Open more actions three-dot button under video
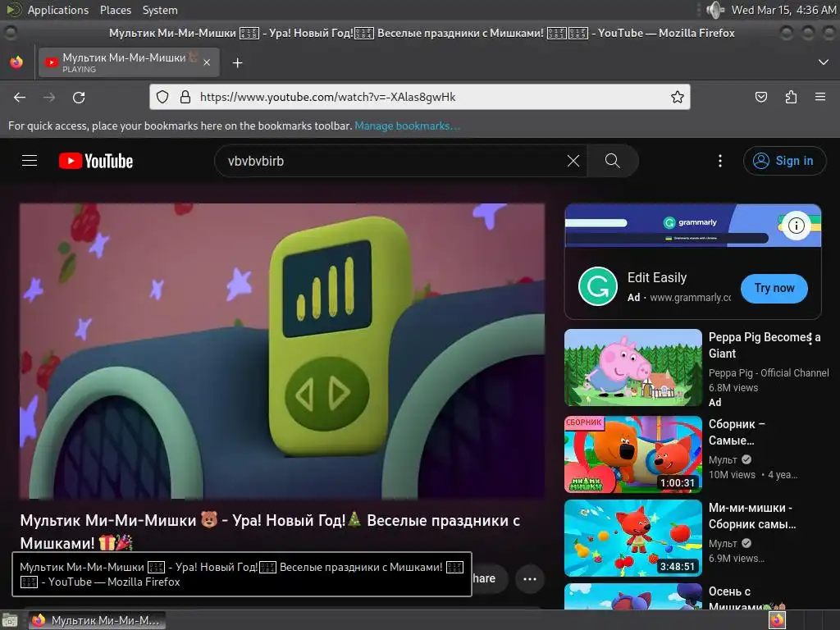840x630 pixels. (x=530, y=578)
